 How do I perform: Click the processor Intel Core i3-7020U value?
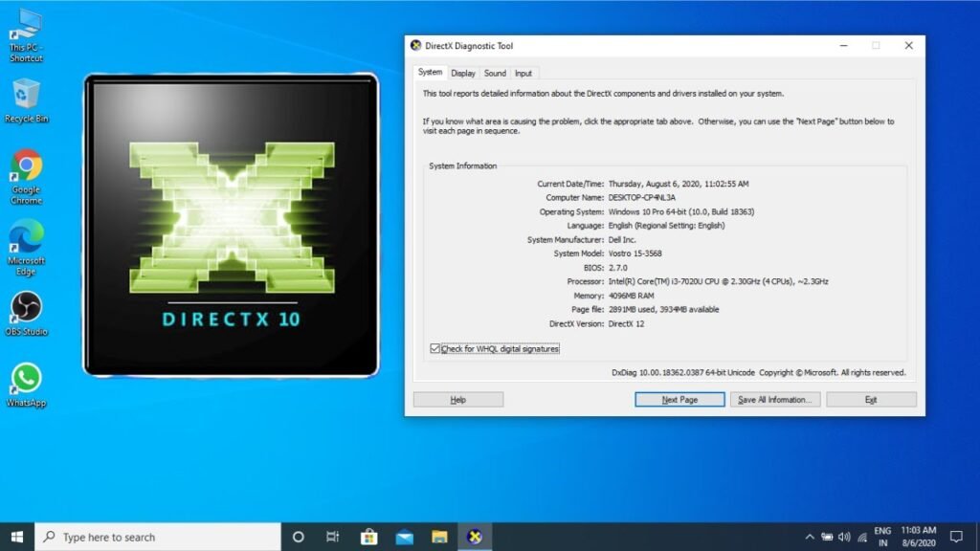718,282
